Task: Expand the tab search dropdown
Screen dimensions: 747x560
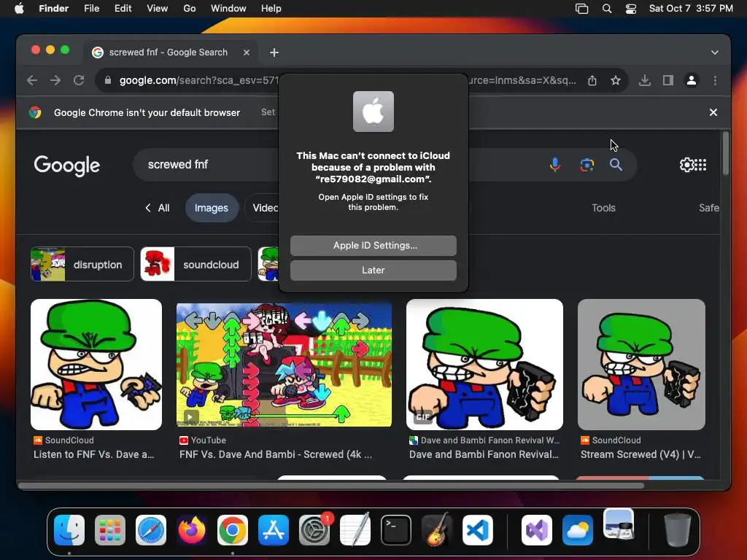Action: 715,52
